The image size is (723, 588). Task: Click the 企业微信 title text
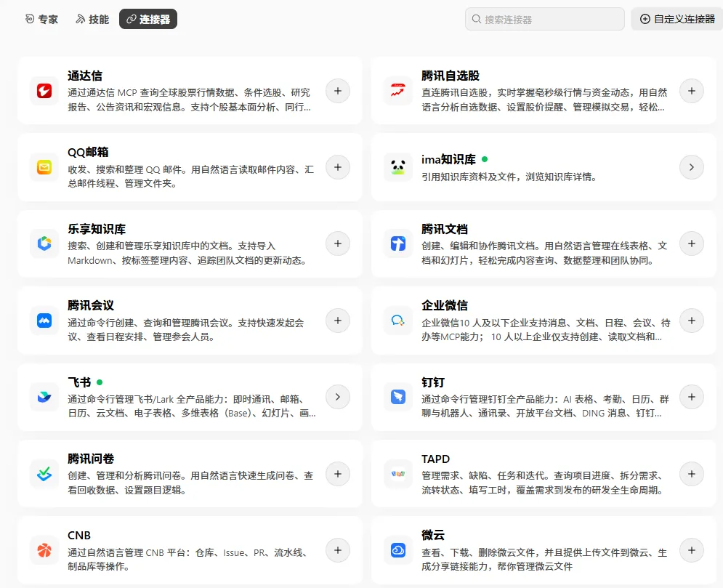pos(445,305)
